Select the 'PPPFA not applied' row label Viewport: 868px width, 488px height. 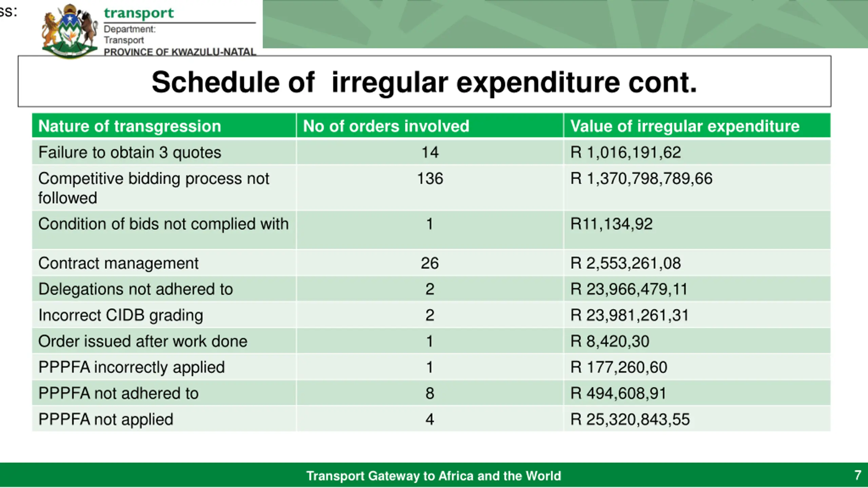tap(106, 419)
